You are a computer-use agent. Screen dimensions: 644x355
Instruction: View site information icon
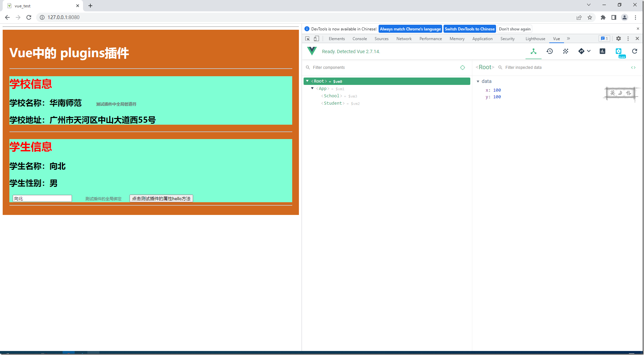click(x=42, y=17)
